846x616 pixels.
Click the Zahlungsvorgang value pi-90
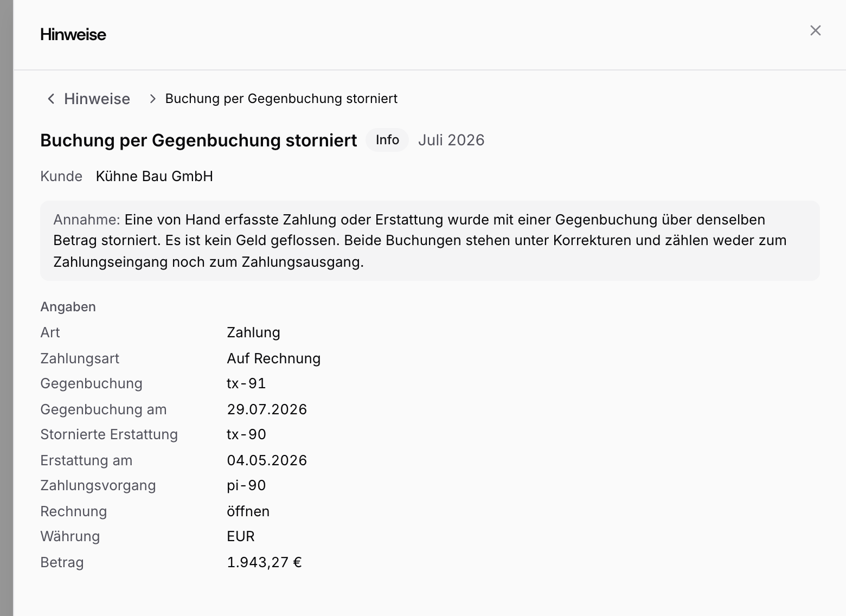tap(247, 485)
